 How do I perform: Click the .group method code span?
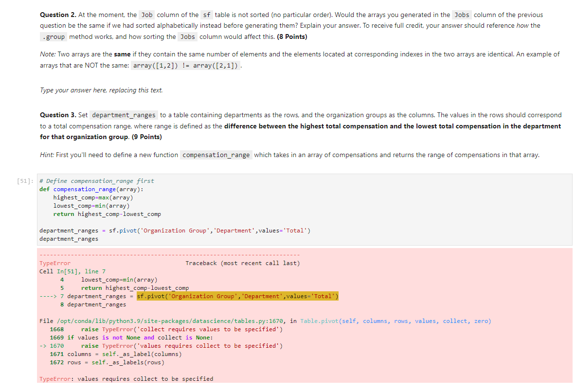54,36
